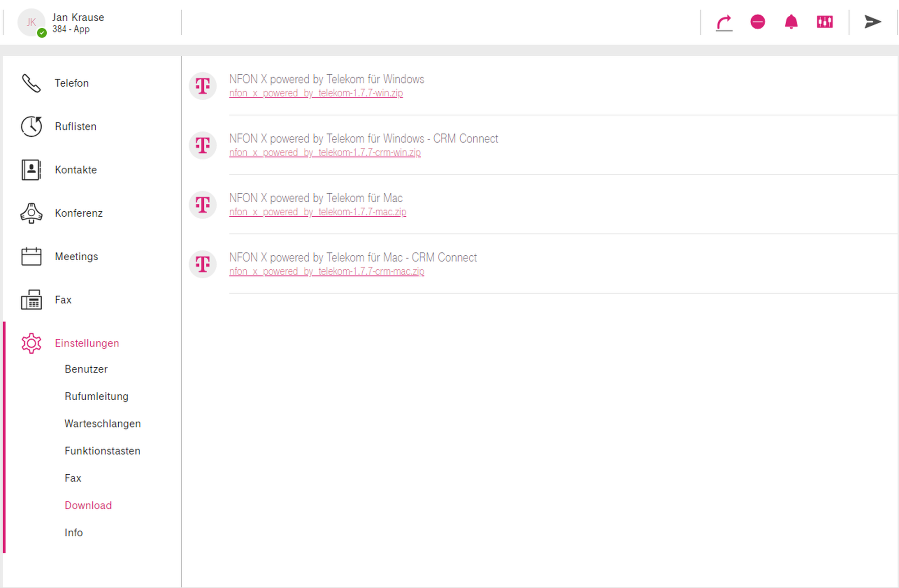The height and width of the screenshot is (588, 899).
Task: Toggle the do-not-disturb icon in the header
Action: 757,22
